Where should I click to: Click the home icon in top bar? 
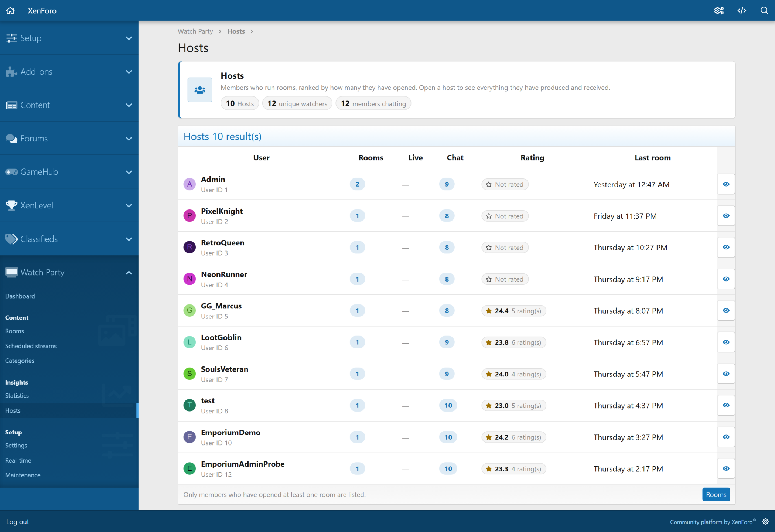10,10
